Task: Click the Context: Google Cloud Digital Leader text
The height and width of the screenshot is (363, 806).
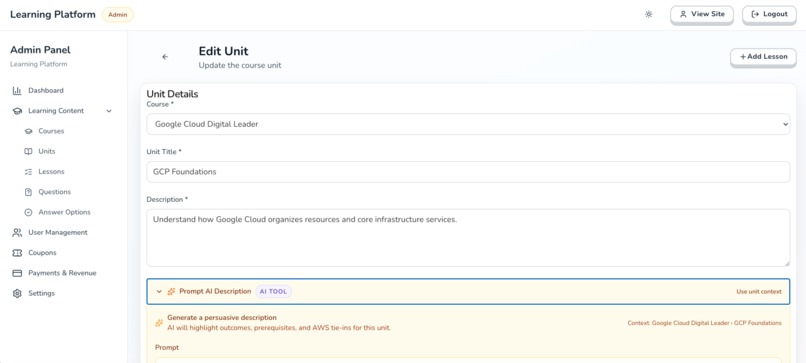Action: click(x=704, y=323)
